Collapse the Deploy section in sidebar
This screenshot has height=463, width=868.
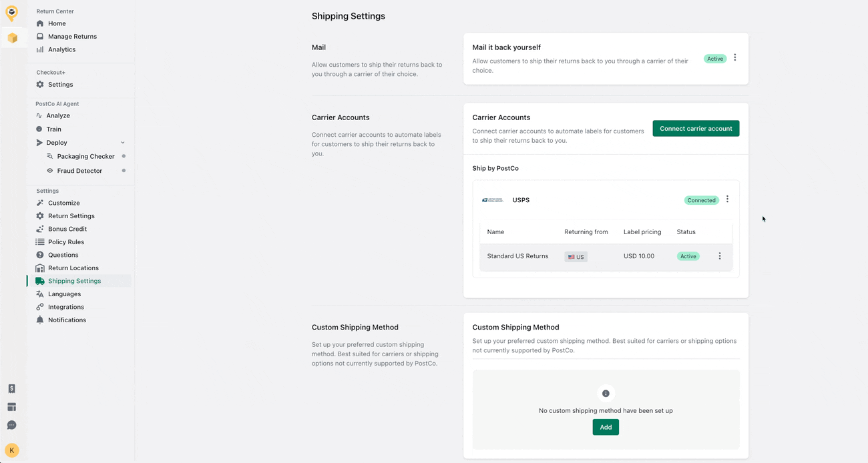[122, 143]
